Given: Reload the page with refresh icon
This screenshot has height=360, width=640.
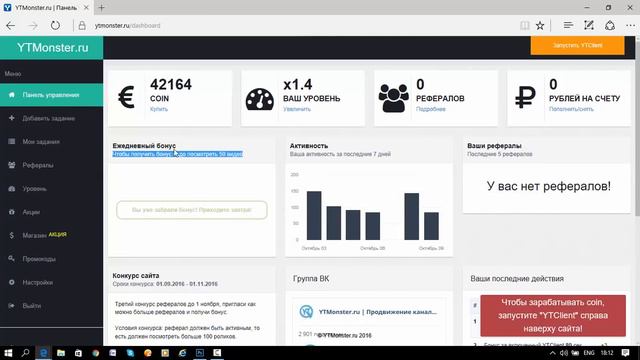Looking at the screenshot, I should click(55, 25).
